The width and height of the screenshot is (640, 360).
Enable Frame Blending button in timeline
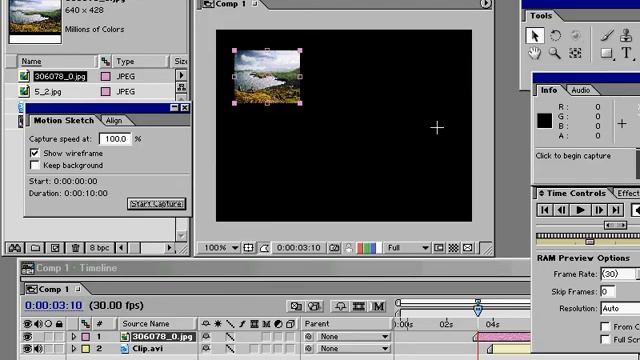[x=359, y=306]
